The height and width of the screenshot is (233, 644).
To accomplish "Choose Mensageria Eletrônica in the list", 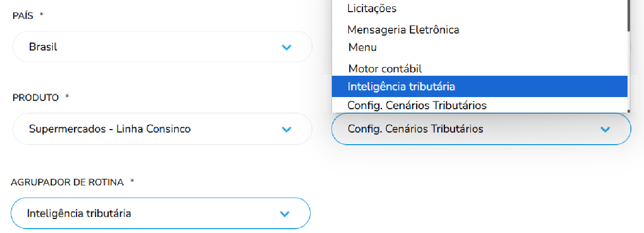I will coord(403,30).
